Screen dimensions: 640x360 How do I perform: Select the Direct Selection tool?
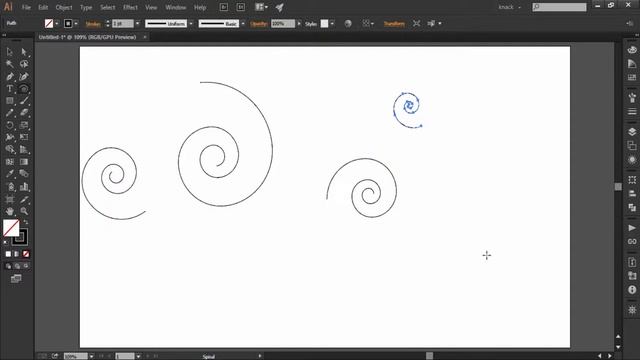click(x=24, y=52)
